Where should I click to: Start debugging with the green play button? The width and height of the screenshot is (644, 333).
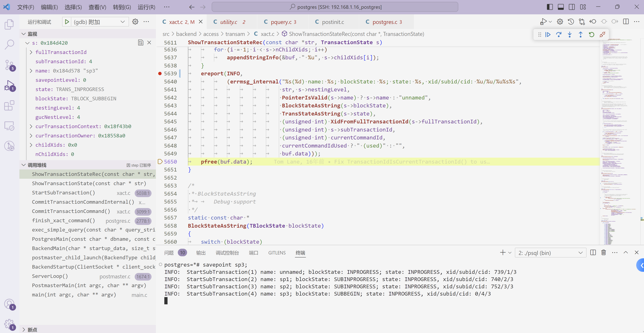[x=67, y=22]
